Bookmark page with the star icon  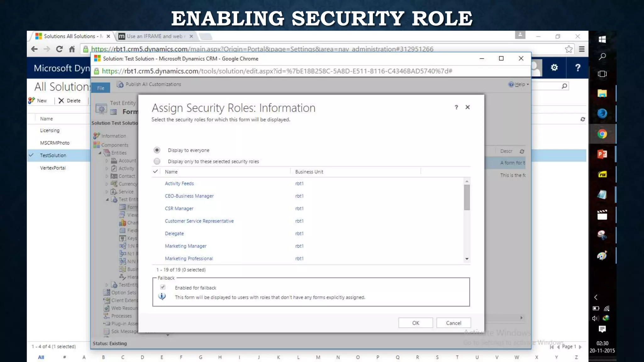(x=569, y=49)
